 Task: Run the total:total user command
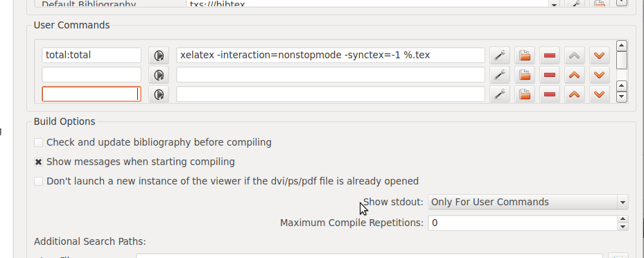point(159,55)
